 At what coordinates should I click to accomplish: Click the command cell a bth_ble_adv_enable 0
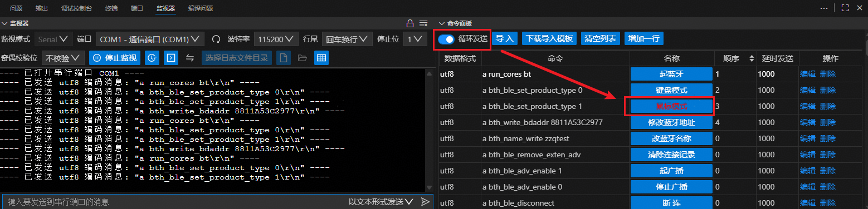(x=555, y=187)
